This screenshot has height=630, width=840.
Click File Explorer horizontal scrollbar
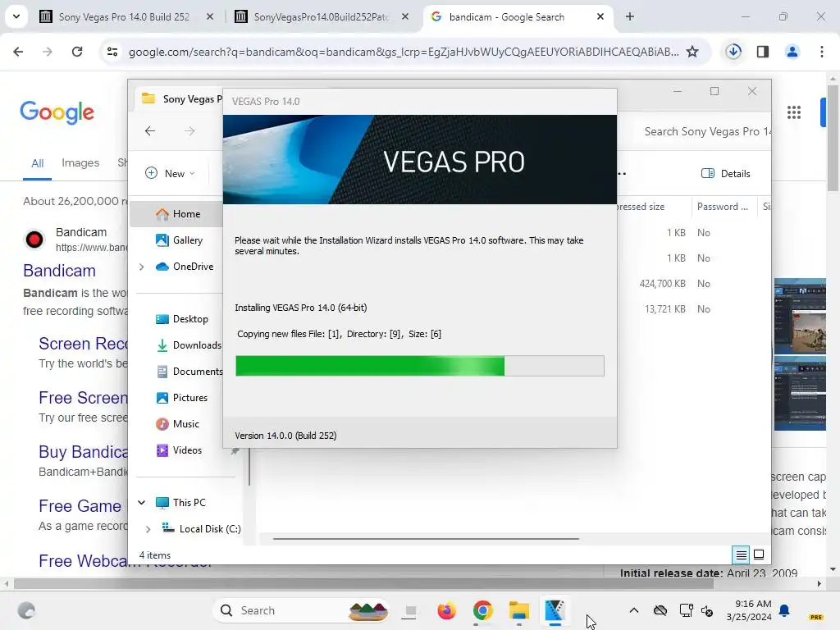point(426,538)
